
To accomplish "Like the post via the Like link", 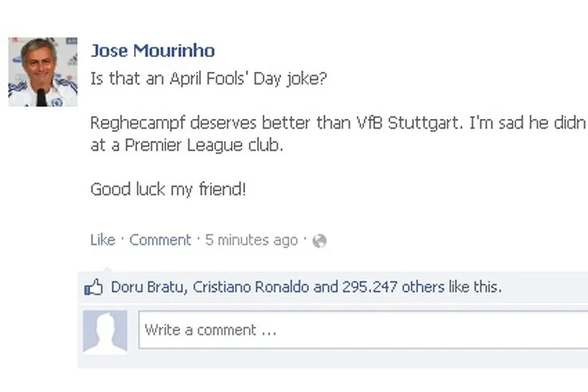I will pos(102,240).
